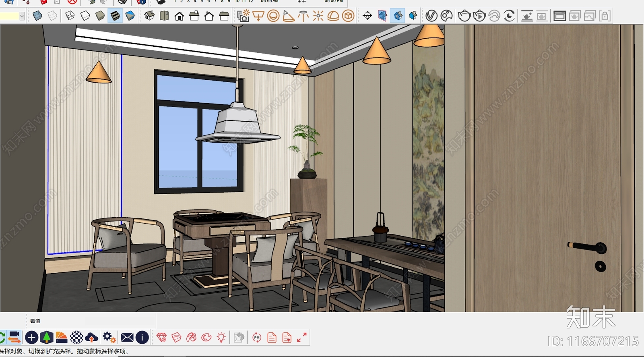Image resolution: width=644 pixels, height=357 pixels.
Task: Click the red light bulb icon
Action: [221, 337]
